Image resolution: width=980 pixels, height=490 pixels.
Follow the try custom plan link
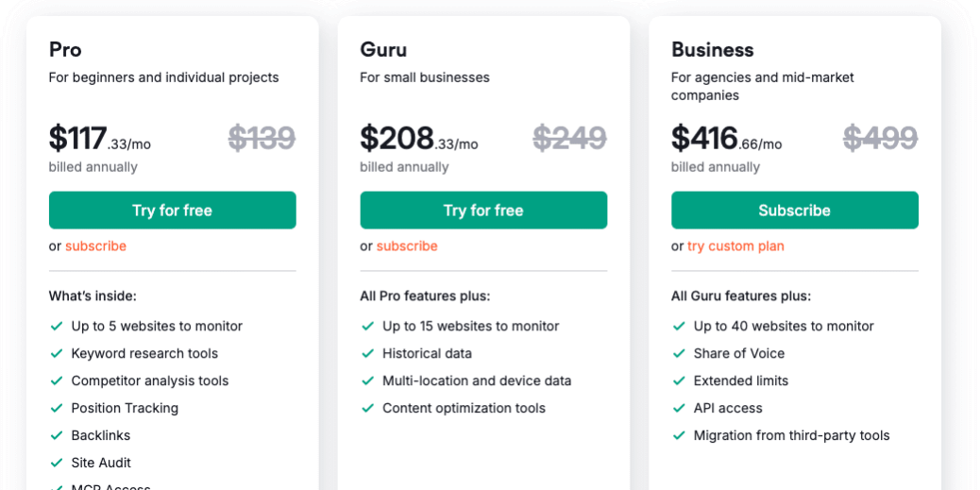(735, 246)
